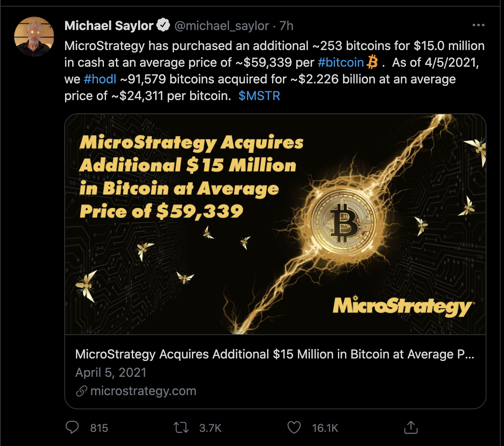Open the reply icon to comment
Viewport: 504px width, 446px height.
pyautogui.click(x=72, y=427)
